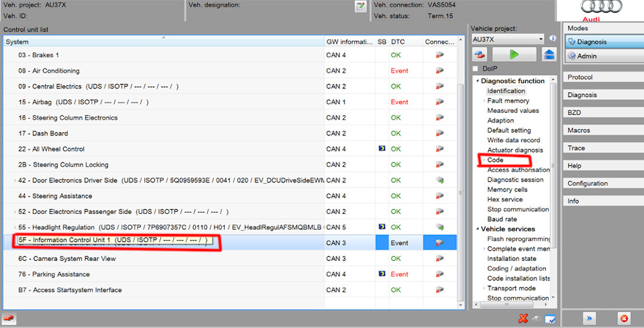The image size is (644, 328).
Task: Select Flash reprogramming under Vehicle services
Action: 519,239
